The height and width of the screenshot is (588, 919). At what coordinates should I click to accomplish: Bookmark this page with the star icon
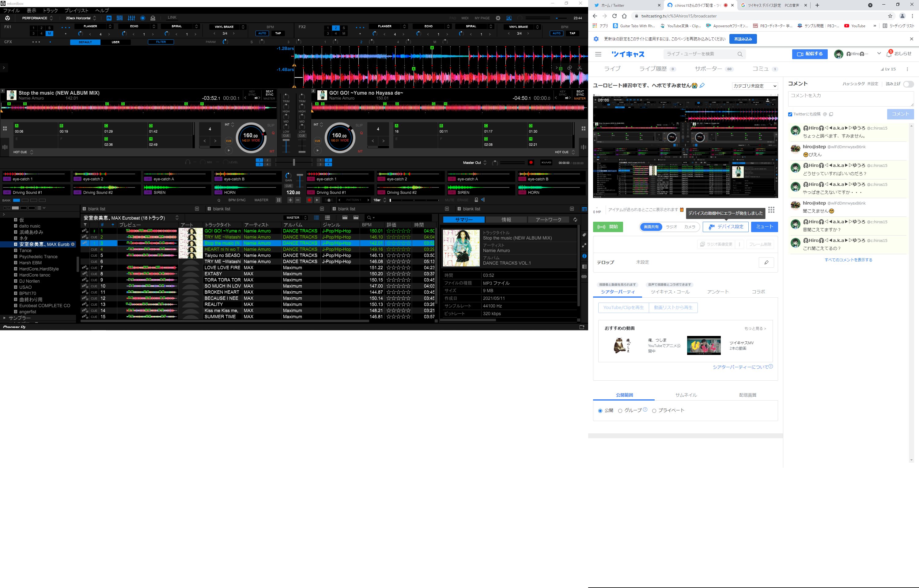tap(890, 16)
